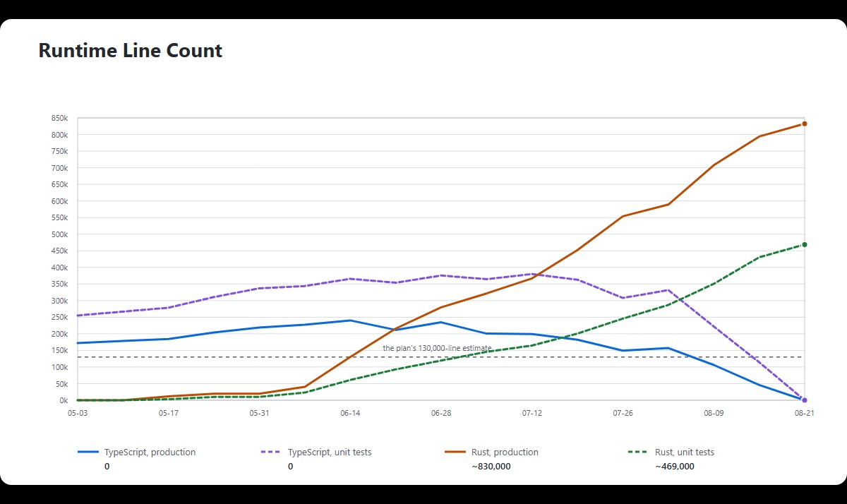
Task: Click the "750k" y-axis label
Action: 59,151
